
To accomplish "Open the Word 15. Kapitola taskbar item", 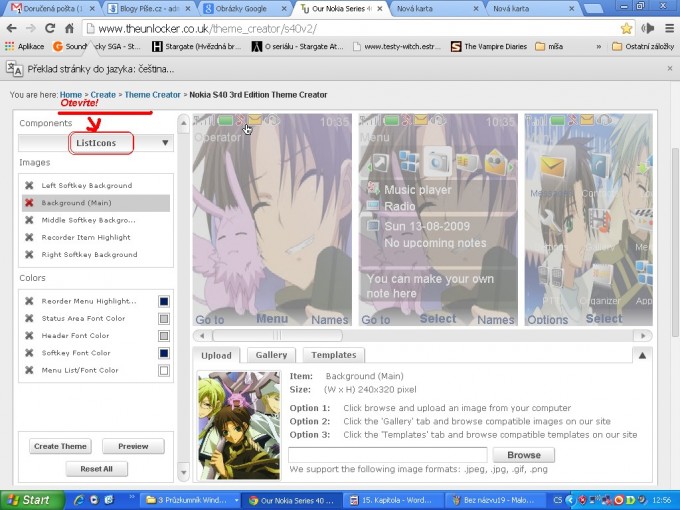I will [394, 500].
